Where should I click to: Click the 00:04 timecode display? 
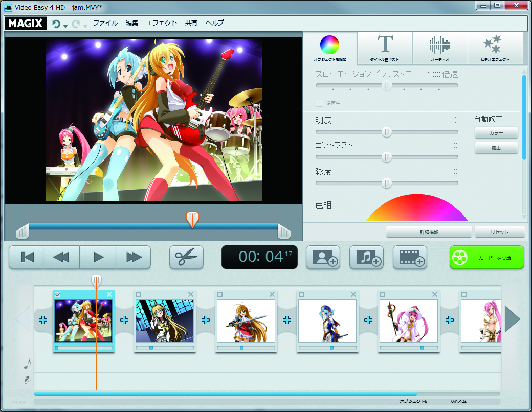tap(259, 257)
